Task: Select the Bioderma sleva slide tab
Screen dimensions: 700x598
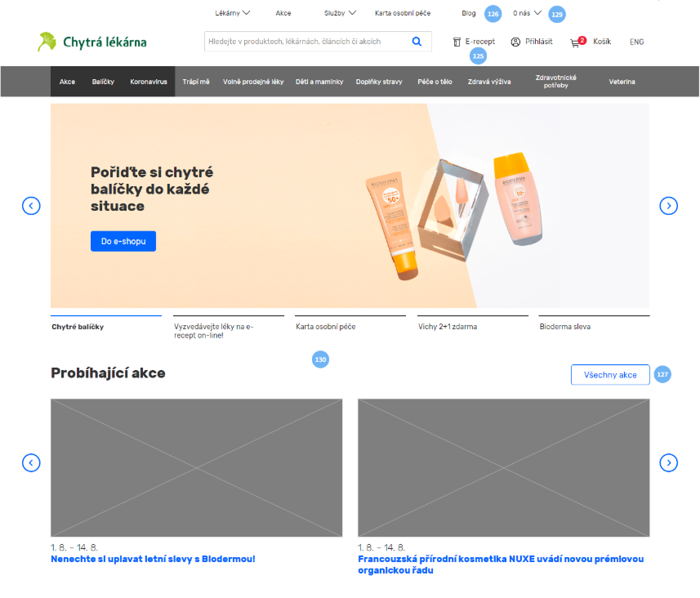Action: [x=564, y=327]
